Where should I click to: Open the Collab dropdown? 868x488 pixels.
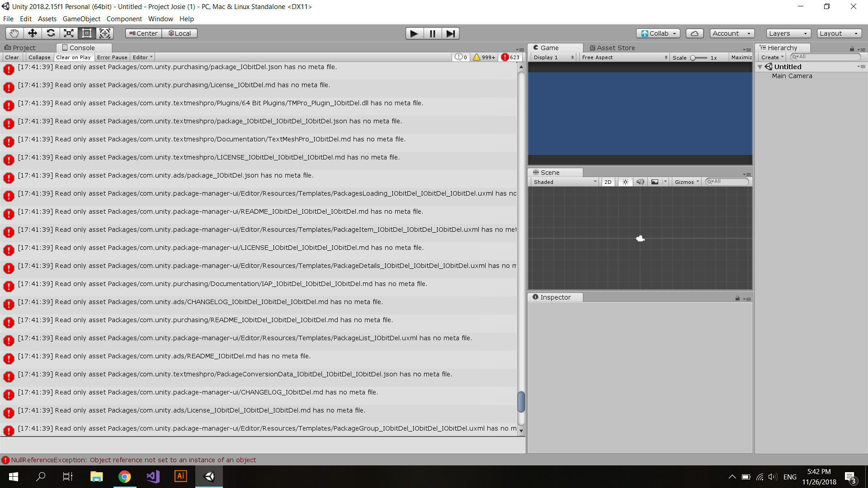coord(658,33)
